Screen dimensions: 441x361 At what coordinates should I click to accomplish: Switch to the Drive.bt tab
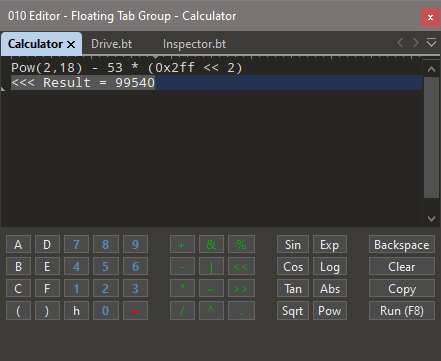pyautogui.click(x=112, y=44)
